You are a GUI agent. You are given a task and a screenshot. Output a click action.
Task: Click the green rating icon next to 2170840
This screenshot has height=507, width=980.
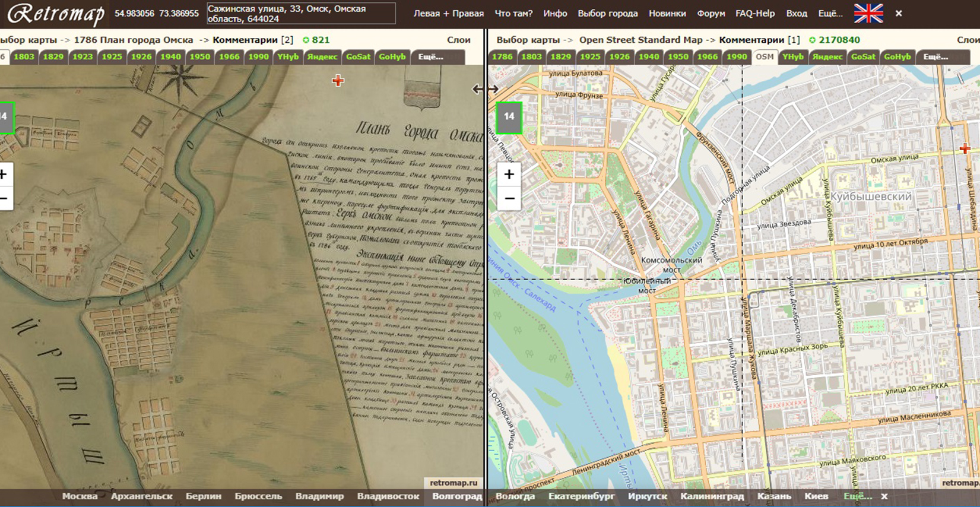click(x=812, y=40)
